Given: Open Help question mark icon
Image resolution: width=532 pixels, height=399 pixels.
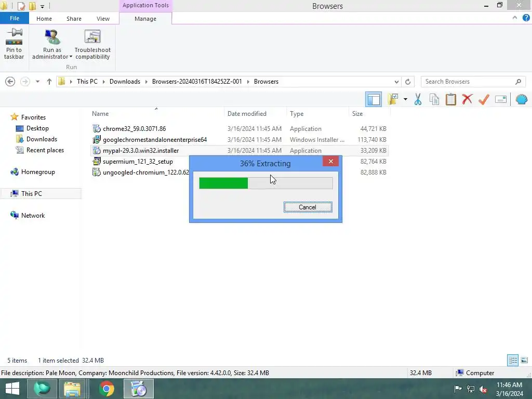Looking at the screenshot, I should point(526,18).
